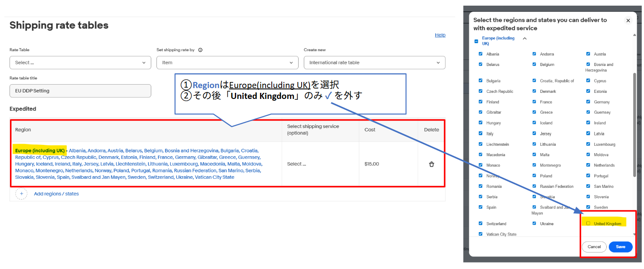
Task: Uncheck the Lithuania checkbox
Action: point(534,144)
